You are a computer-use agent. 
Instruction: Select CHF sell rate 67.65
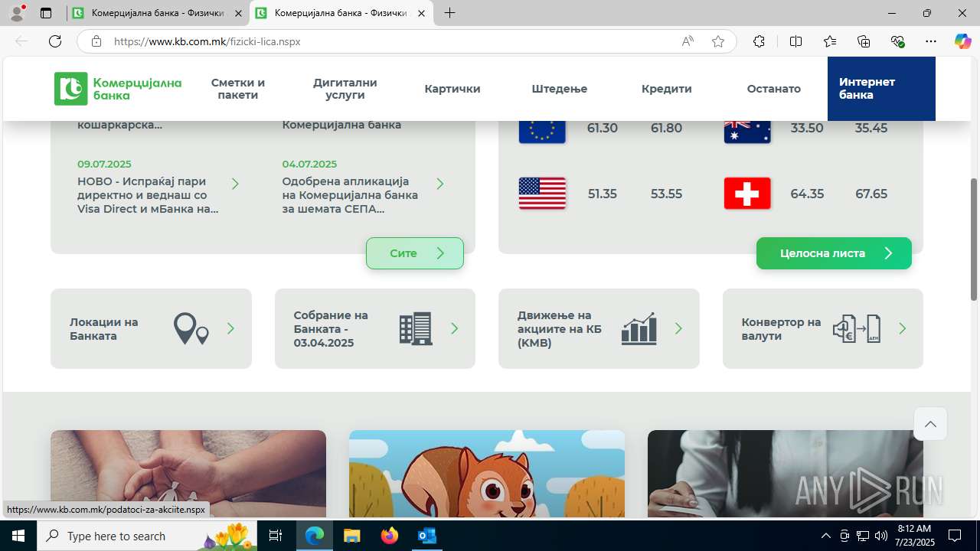871,194
